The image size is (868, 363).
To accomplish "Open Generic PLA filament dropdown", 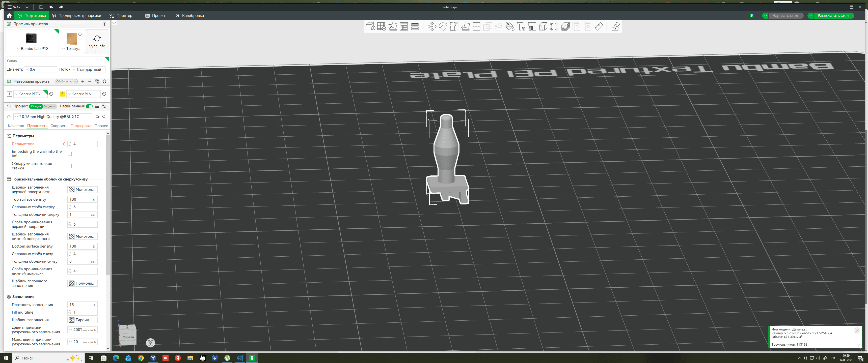I will pos(84,94).
